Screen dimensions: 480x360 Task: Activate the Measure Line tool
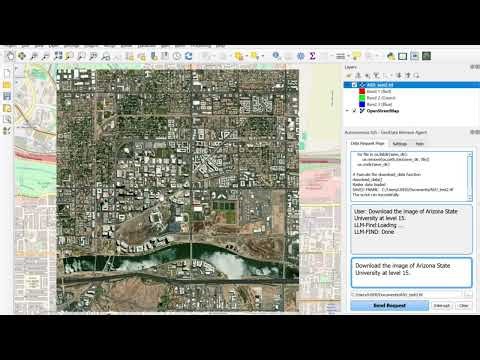(x=340, y=56)
